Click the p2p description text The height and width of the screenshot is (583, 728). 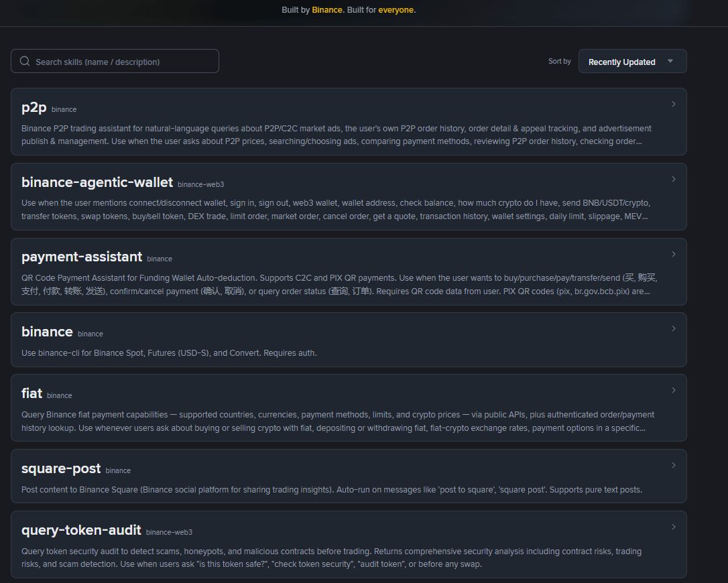click(336, 135)
